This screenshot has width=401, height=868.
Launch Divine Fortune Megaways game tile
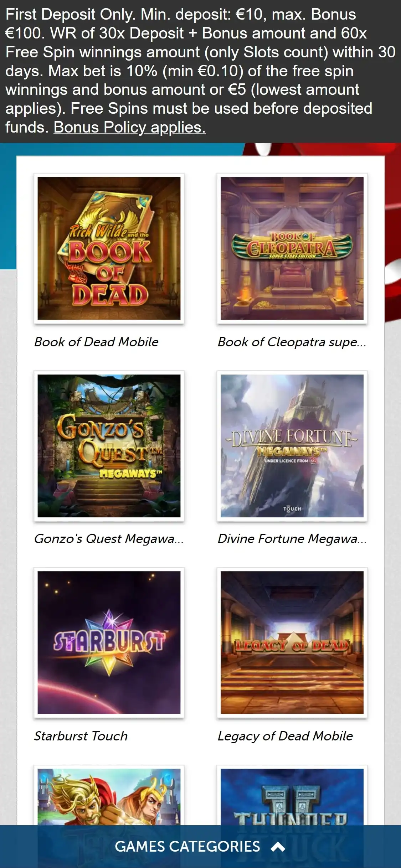292,446
